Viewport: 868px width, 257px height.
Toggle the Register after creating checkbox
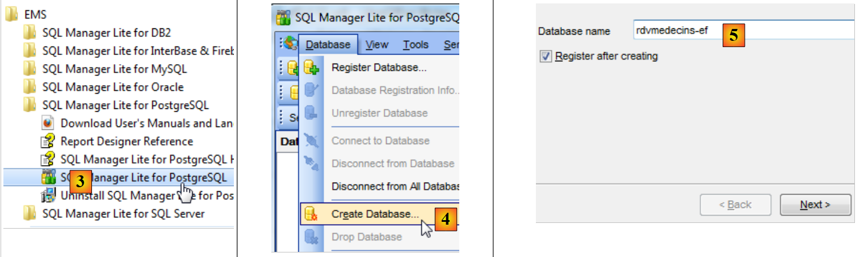pyautogui.click(x=546, y=56)
